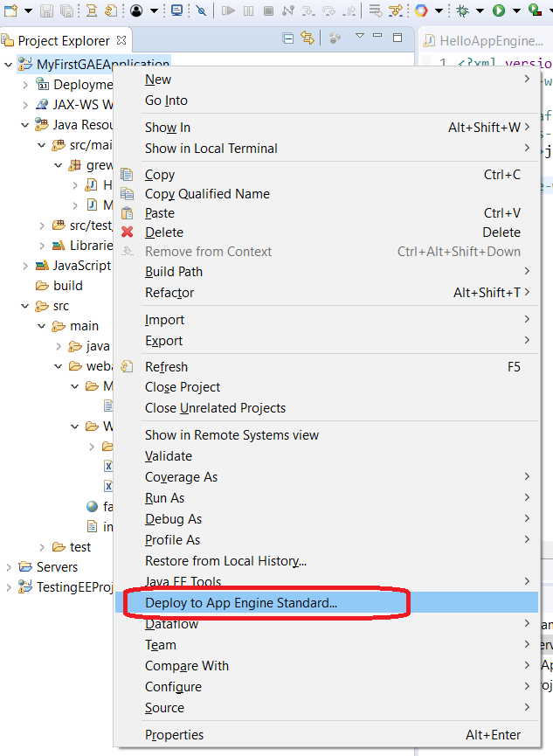Toggle Link with Editor in Project Explorer
The height and width of the screenshot is (756, 553).
[x=307, y=38]
